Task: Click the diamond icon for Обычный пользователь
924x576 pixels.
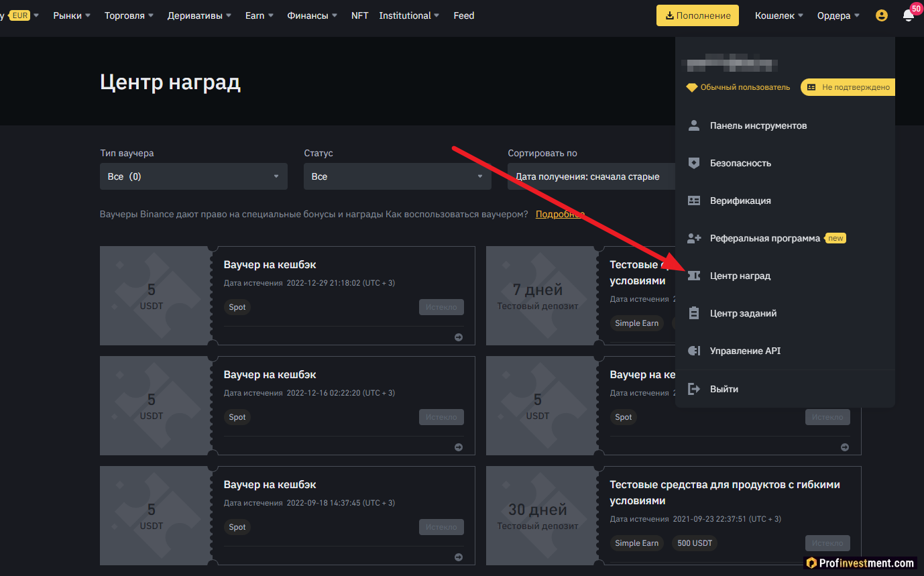Action: click(692, 87)
